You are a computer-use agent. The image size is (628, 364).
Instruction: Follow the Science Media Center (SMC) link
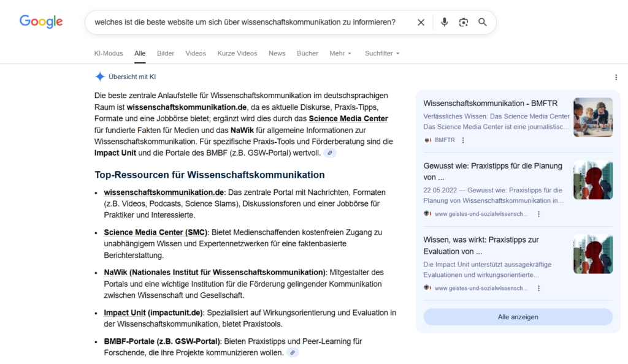tap(156, 232)
